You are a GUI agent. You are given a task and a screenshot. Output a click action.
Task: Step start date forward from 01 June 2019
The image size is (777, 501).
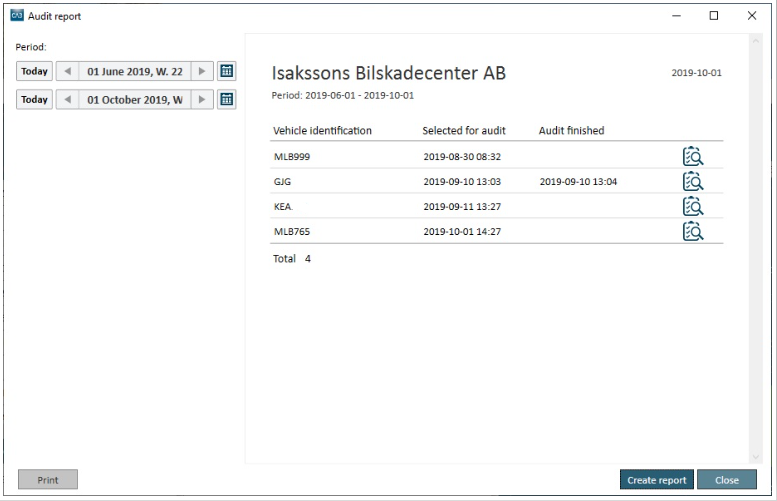tap(202, 71)
